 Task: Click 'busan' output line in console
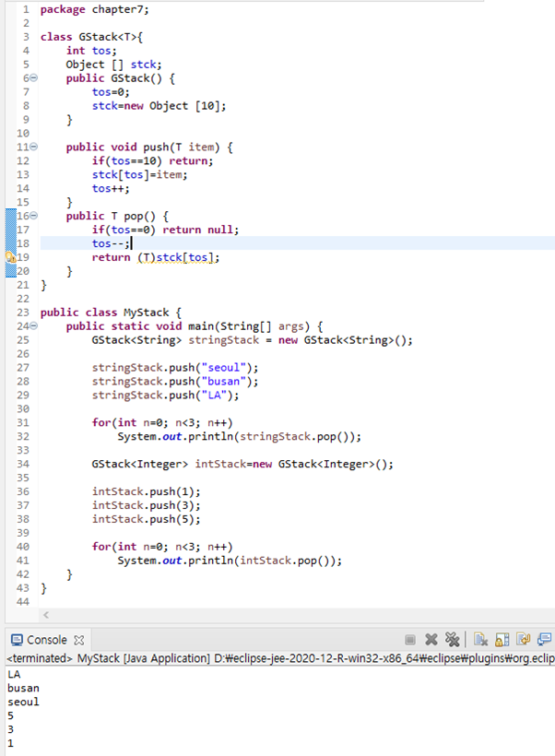pos(23,688)
